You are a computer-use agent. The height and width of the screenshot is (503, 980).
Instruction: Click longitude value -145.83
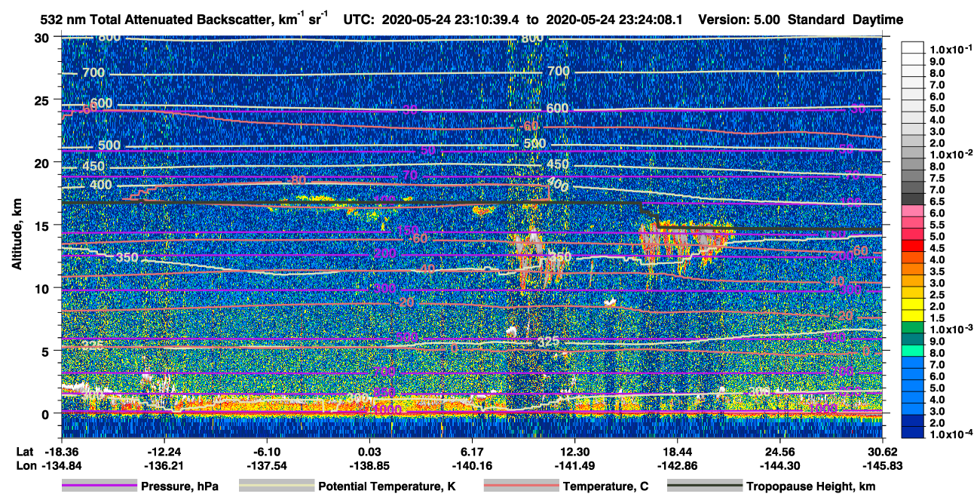(883, 465)
